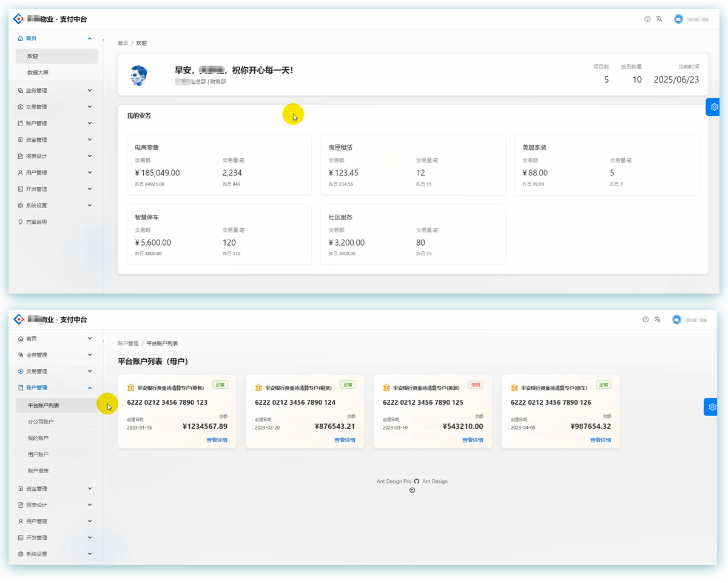Click the 停用 status tag on 美居 card

[x=476, y=385]
